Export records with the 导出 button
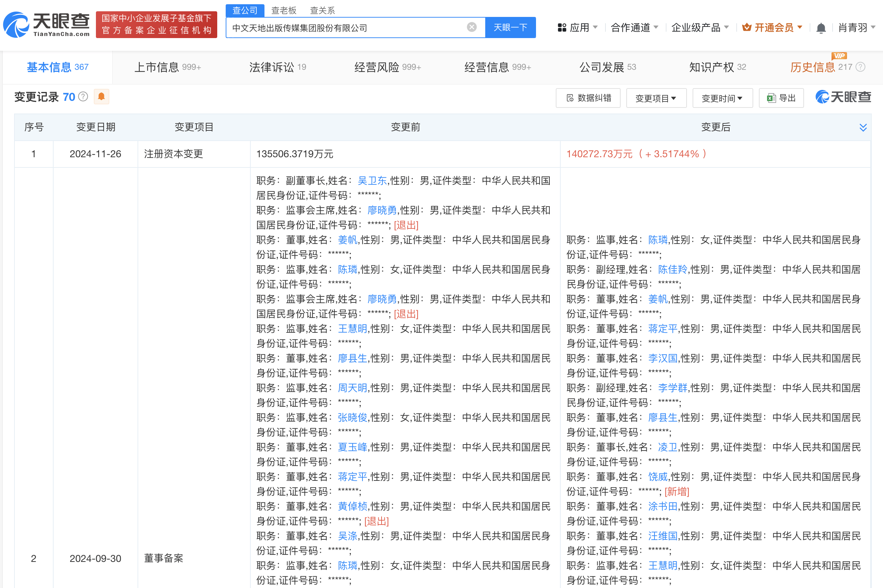Viewport: 883px width, 588px height. pos(781,98)
